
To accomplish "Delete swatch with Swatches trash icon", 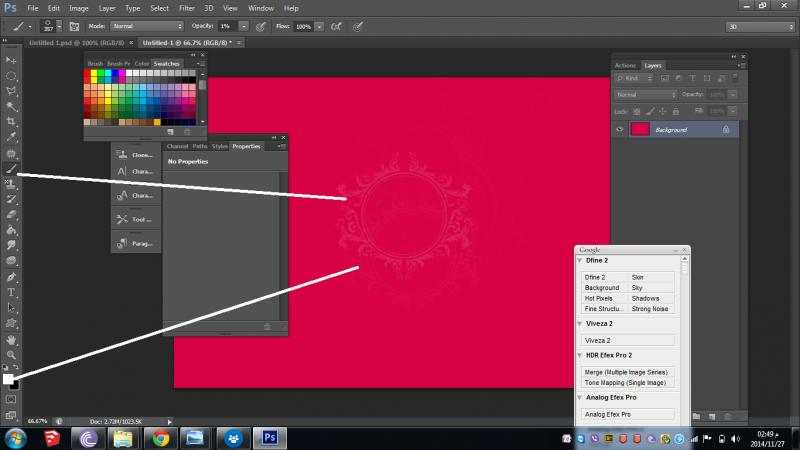I will (x=187, y=132).
